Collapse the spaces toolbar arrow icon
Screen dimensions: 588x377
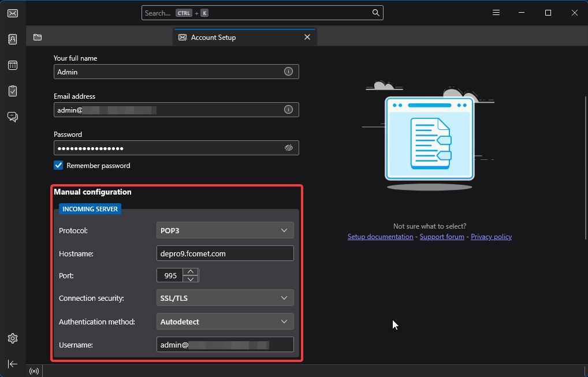click(x=13, y=364)
